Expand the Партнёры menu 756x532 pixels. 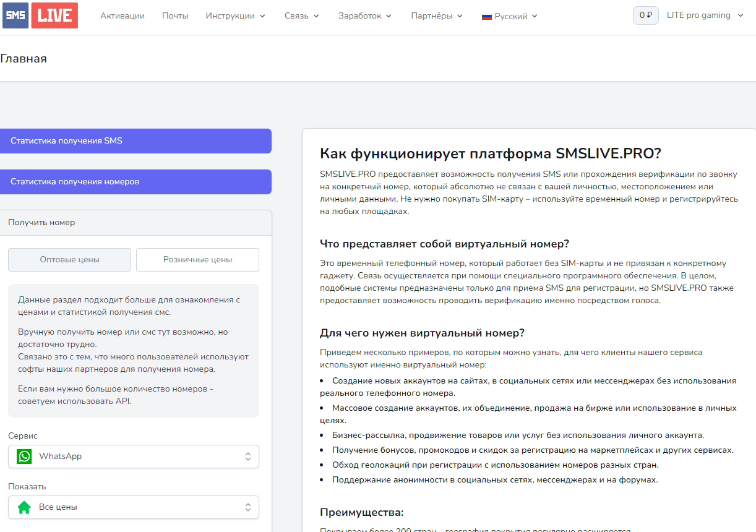click(x=437, y=15)
